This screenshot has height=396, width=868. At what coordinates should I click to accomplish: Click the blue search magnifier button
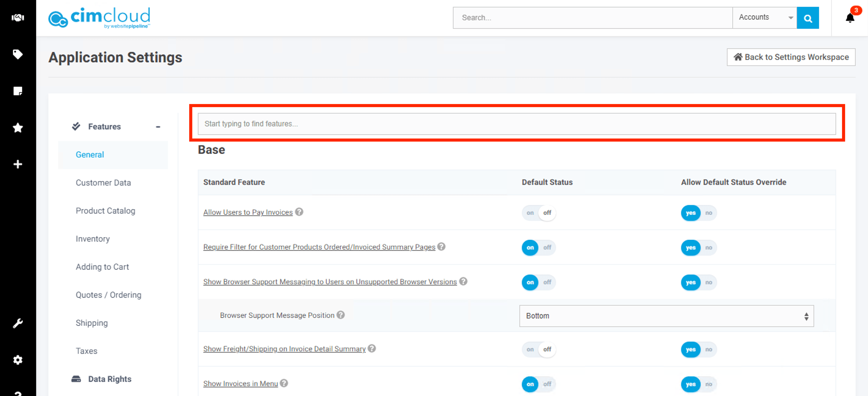click(x=807, y=18)
